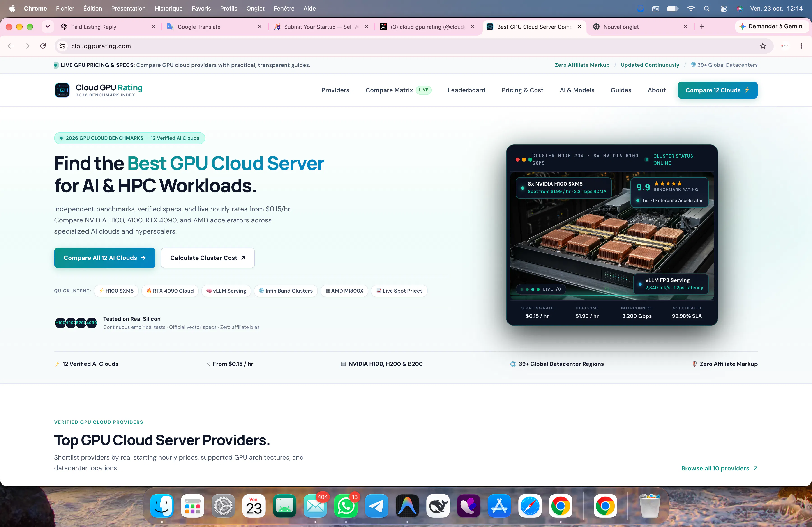Viewport: 812px width, 527px height.
Task: Go back with the back arrow
Action: coord(11,46)
